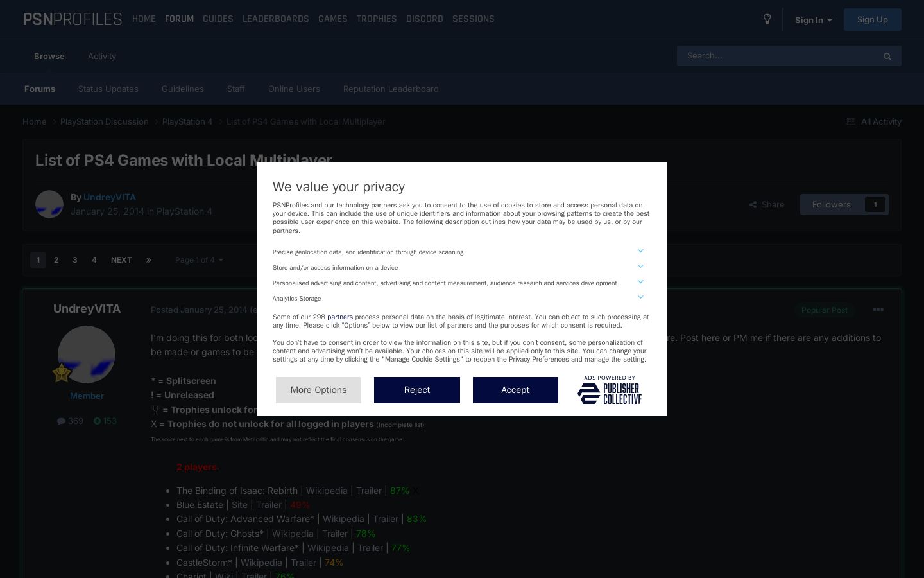Screen dimensions: 924x578
Task: Click the PlayStation 4 link under the thread title
Action: click(x=184, y=211)
